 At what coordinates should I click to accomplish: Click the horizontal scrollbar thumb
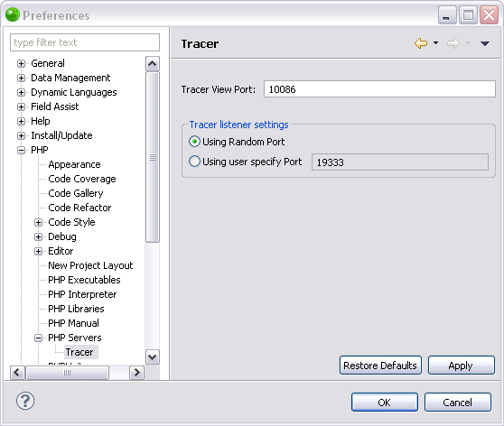[x=67, y=373]
